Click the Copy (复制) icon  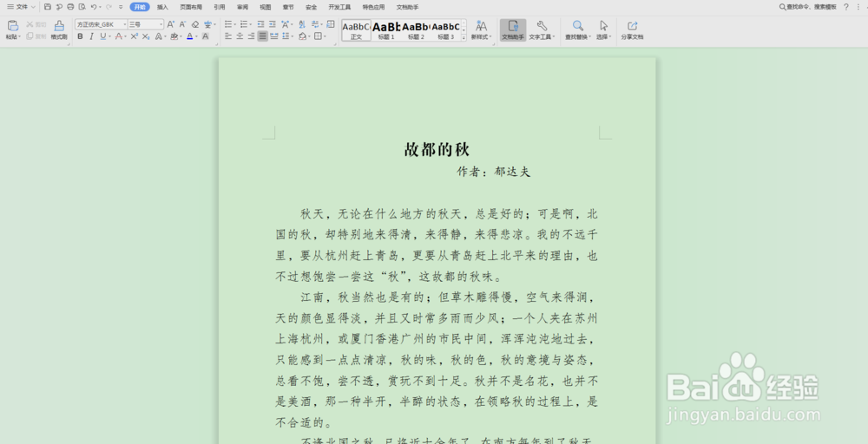click(30, 36)
